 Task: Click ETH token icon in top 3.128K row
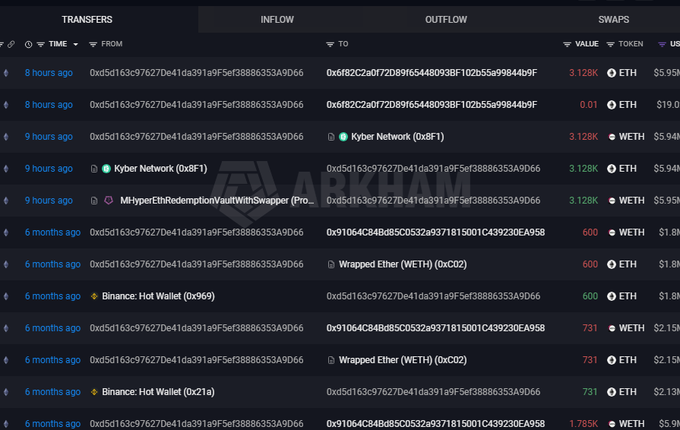click(611, 73)
